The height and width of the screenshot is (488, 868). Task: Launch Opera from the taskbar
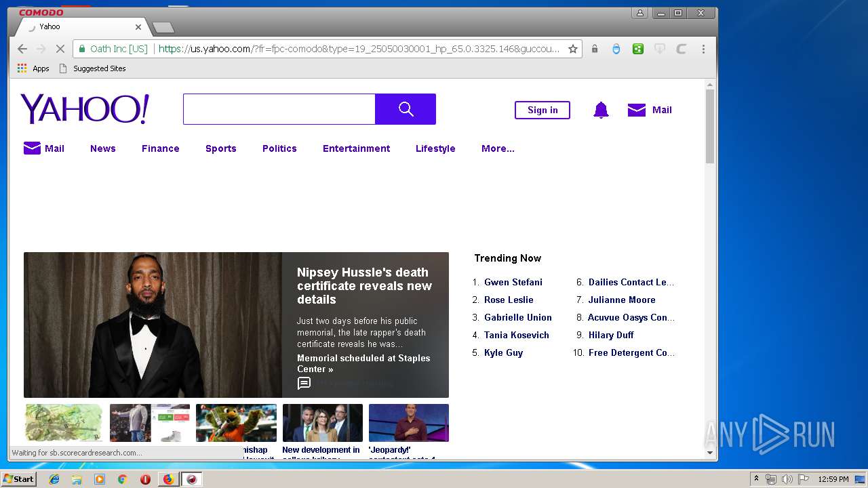click(145, 479)
